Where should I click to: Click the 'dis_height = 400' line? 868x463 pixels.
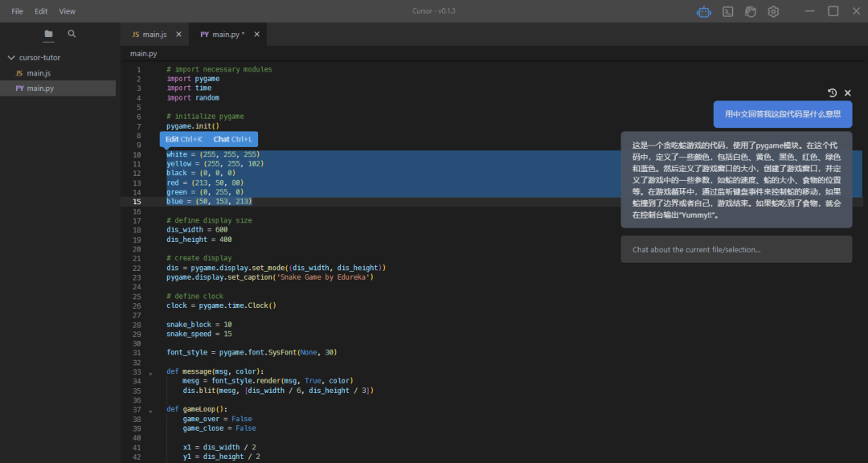199,240
